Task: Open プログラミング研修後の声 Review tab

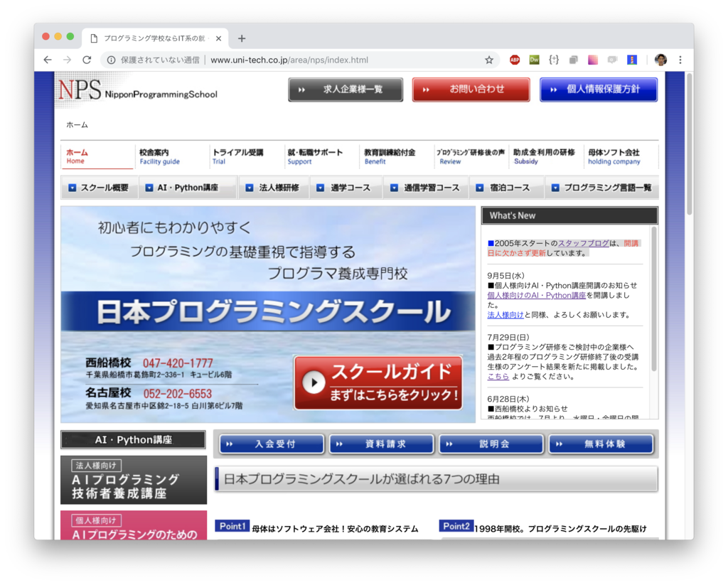Action: click(x=471, y=156)
